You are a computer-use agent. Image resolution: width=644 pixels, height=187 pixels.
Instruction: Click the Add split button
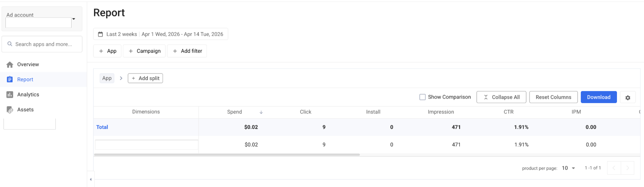click(x=145, y=78)
